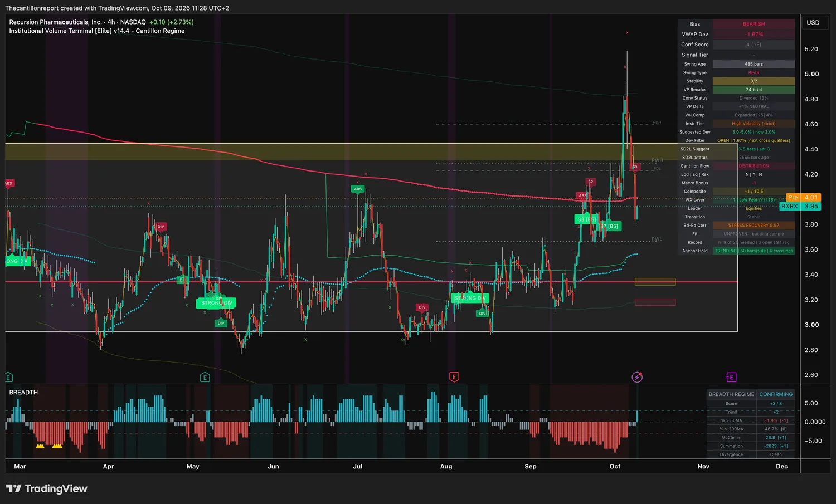This screenshot has height=504, width=836.
Task: Select the STRONG DIV label in April
Action: [216, 303]
